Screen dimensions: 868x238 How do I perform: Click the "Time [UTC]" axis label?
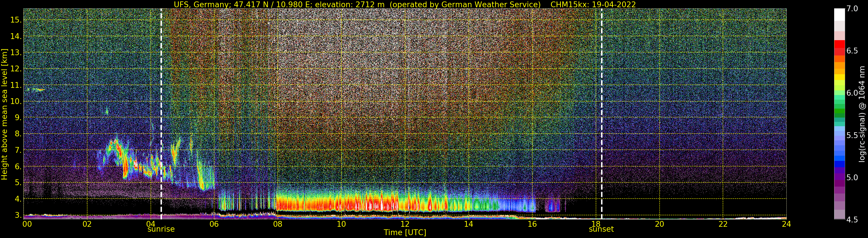(x=405, y=233)
